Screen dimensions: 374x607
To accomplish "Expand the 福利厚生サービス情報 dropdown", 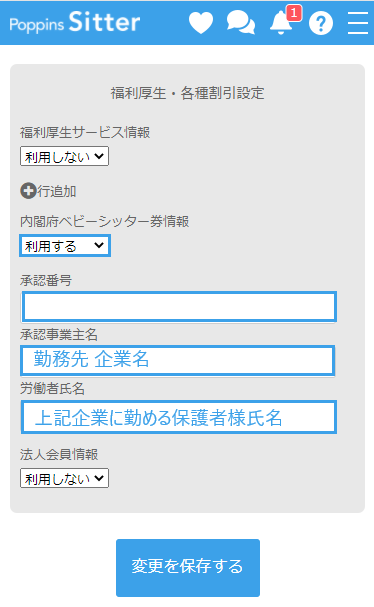I will 64,156.
